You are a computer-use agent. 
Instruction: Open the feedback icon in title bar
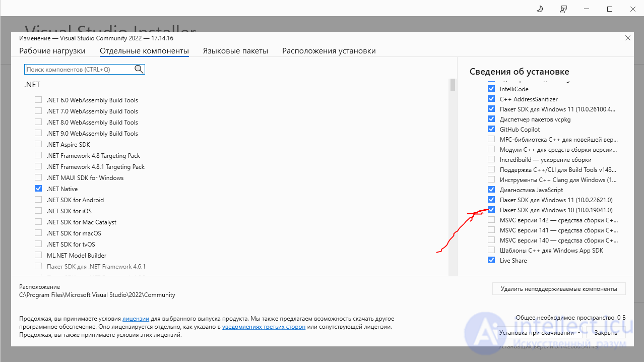563,9
